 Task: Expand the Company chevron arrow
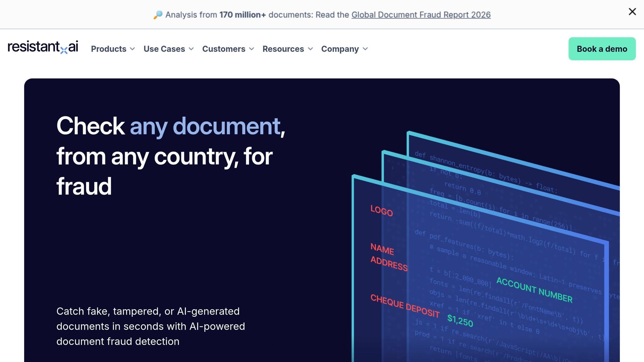click(x=365, y=49)
